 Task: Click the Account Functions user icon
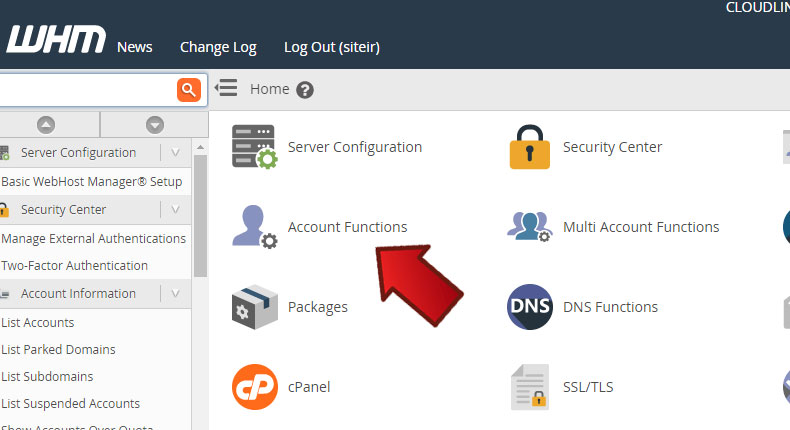[254, 227]
